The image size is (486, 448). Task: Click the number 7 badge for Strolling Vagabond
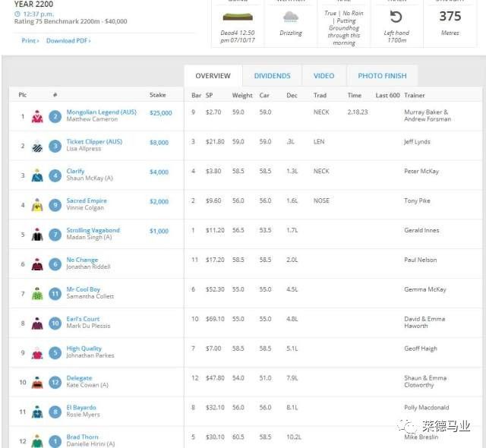click(55, 235)
